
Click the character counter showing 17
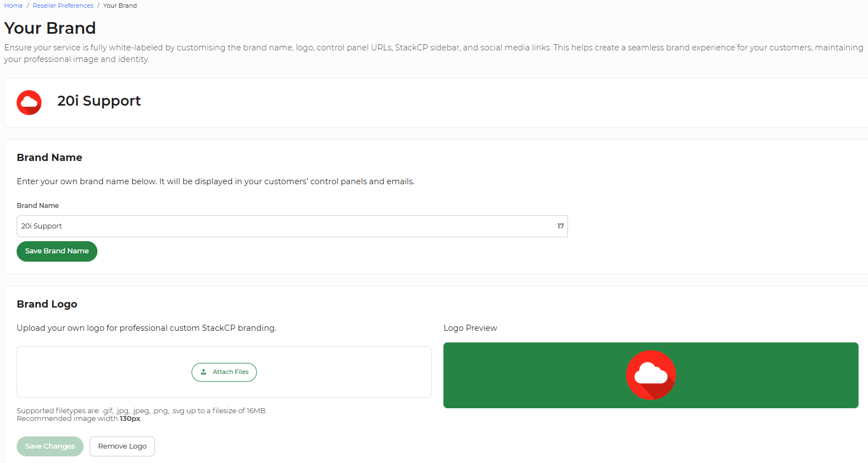(x=560, y=226)
